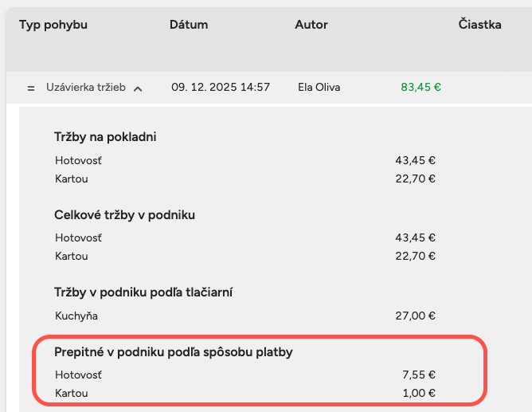Viewport: 532px width, 412px height.
Task: Click Hotovosť under Tržby na pokladni
Action: 79,160
